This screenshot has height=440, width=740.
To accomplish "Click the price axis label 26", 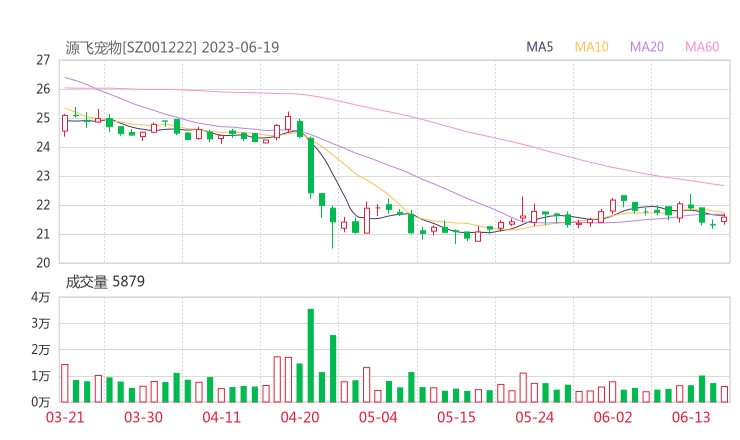I will point(43,89).
